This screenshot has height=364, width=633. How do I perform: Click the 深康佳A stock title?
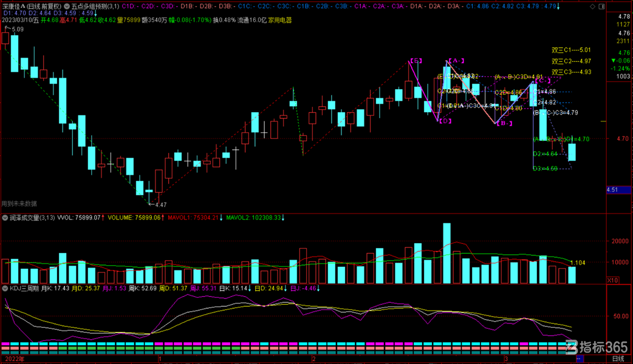32,7
